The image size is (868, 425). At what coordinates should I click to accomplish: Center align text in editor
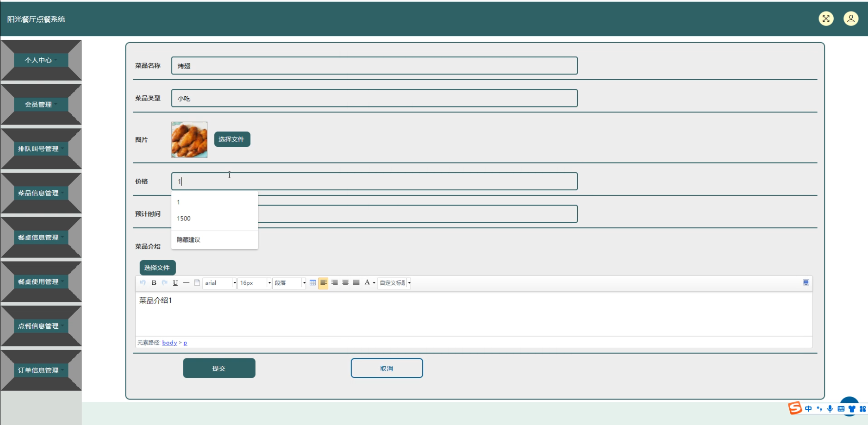345,282
